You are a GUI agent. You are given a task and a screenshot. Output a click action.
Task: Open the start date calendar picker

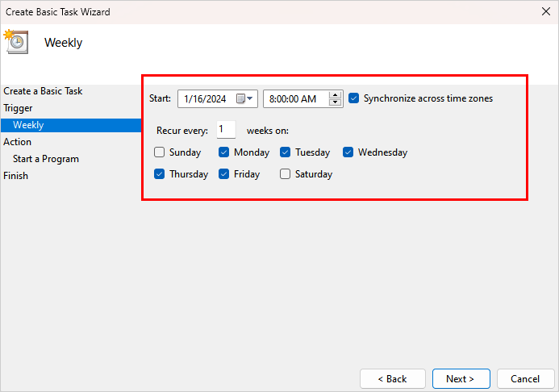click(x=244, y=99)
